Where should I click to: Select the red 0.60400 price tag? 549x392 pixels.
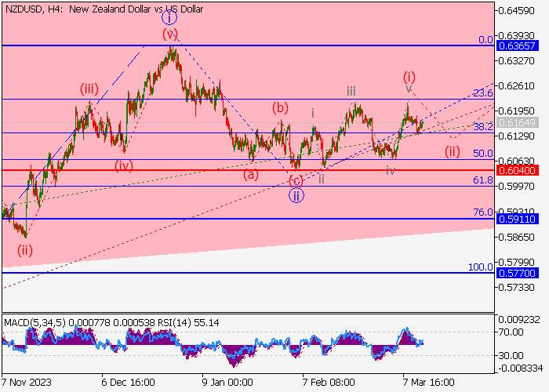[x=517, y=170]
